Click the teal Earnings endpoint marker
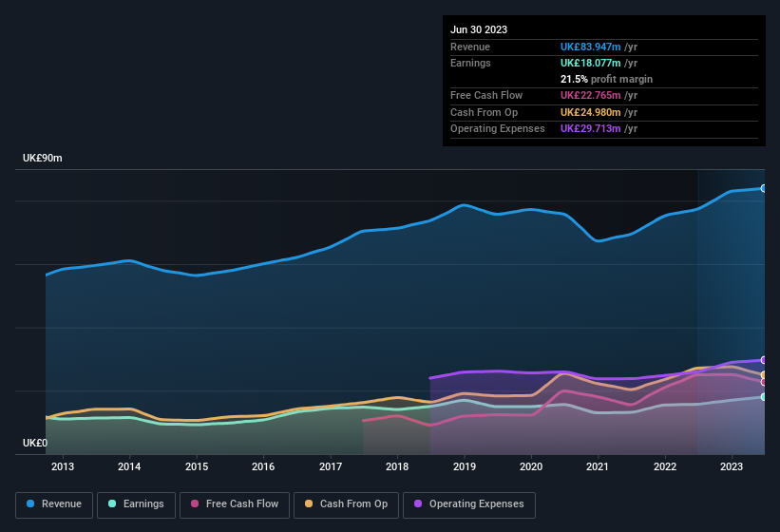 [764, 397]
